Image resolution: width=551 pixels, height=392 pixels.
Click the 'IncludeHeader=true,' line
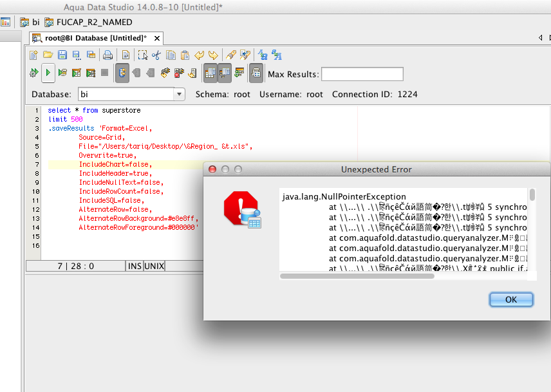coord(115,174)
